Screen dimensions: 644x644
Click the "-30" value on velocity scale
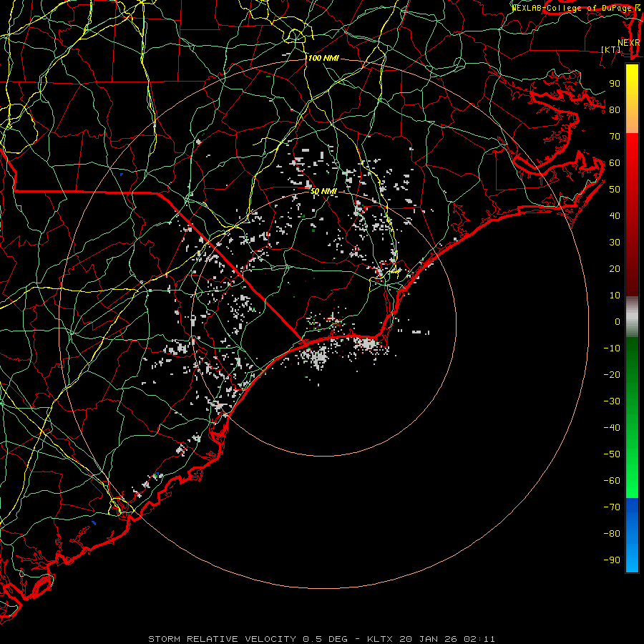[612, 401]
